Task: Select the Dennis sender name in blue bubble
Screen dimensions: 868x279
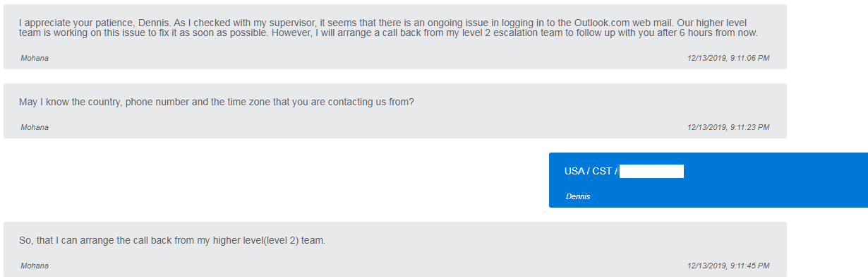Action: [x=578, y=196]
